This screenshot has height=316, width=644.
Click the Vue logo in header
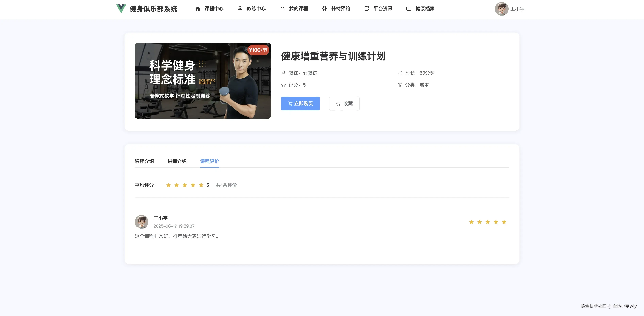tap(121, 9)
